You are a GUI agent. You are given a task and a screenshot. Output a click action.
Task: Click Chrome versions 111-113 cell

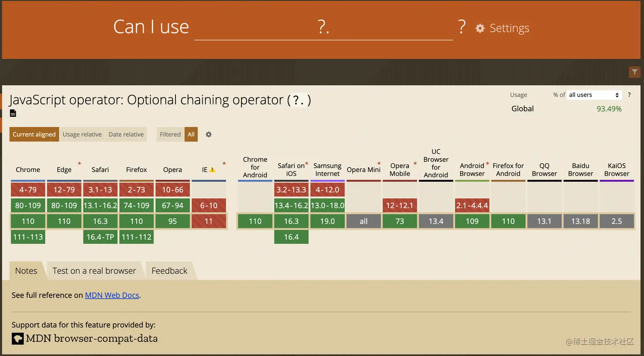(28, 237)
